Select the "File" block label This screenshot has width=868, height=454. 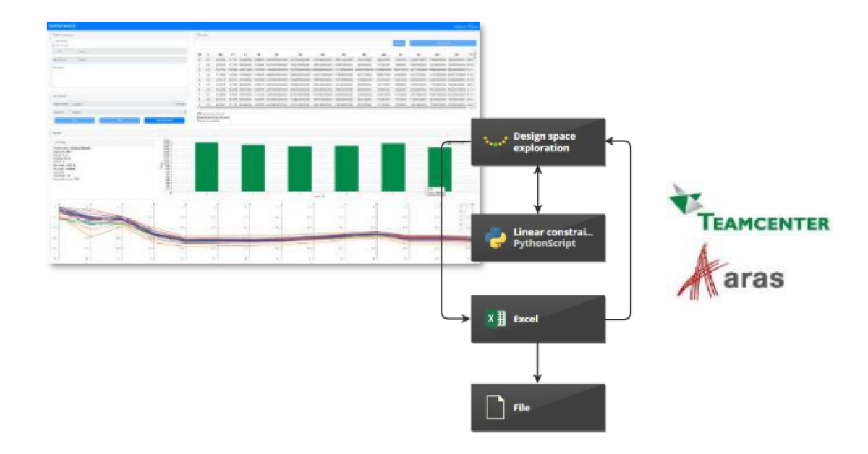[522, 408]
